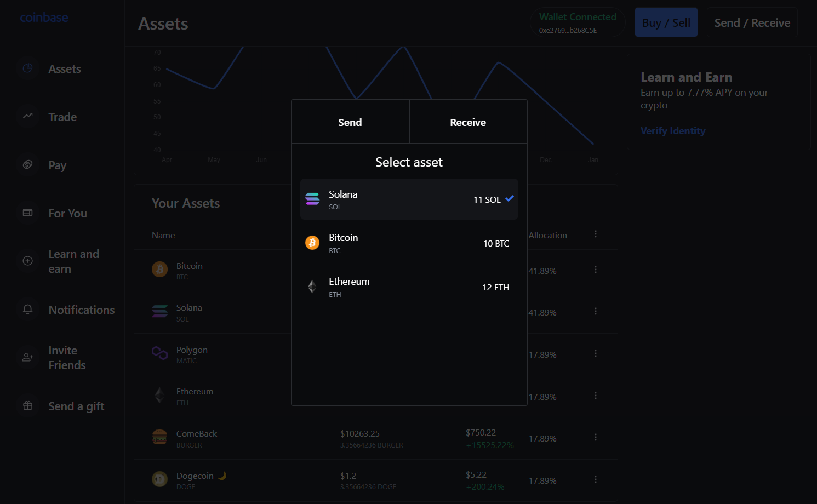Screen dimensions: 817x504
Task: Click the 0xe2769...b268C5E wallet address
Action: pos(568,31)
